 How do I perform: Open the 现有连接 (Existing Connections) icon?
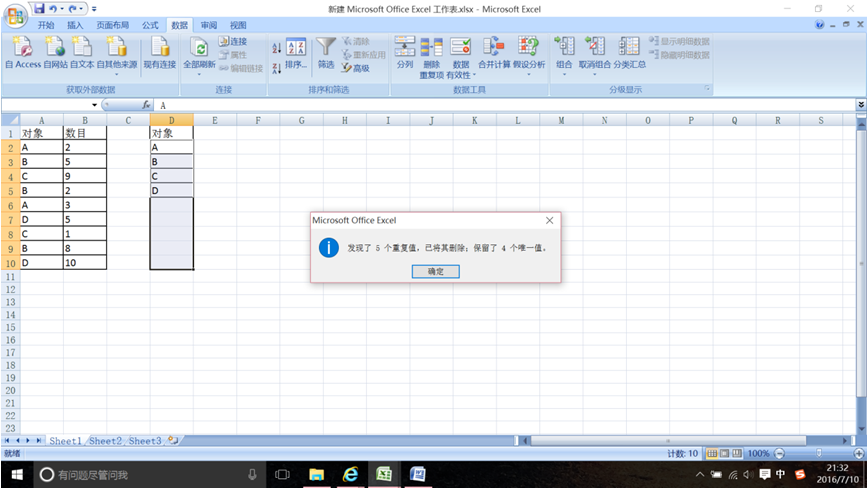coord(159,52)
